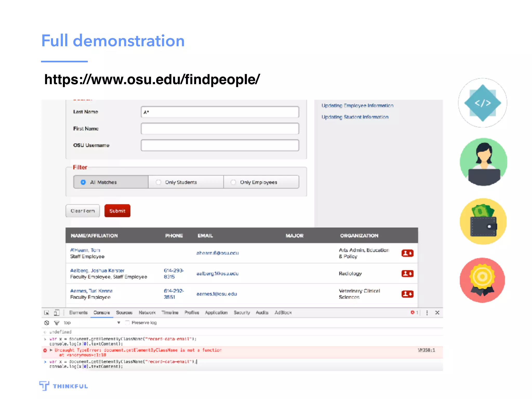Switch to the Network tab
Image resolution: width=532 pixels, height=399 pixels.
(147, 313)
